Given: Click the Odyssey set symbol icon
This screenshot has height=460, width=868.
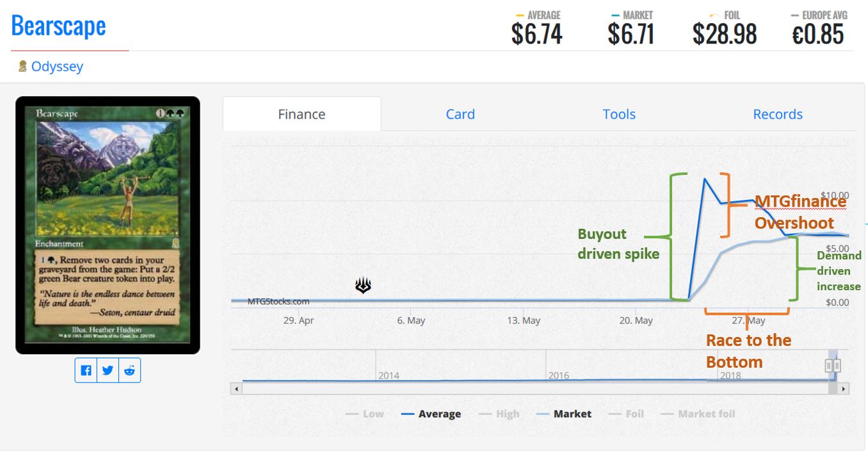Looking at the screenshot, I should 22,66.
